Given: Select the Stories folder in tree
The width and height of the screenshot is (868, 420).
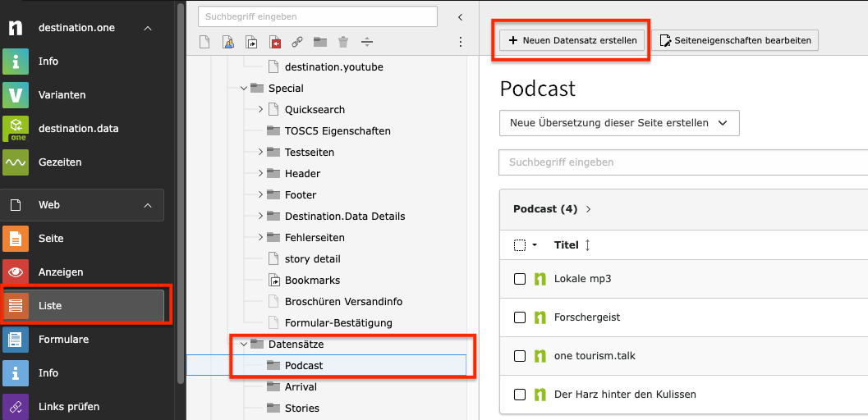Looking at the screenshot, I should [x=301, y=409].
